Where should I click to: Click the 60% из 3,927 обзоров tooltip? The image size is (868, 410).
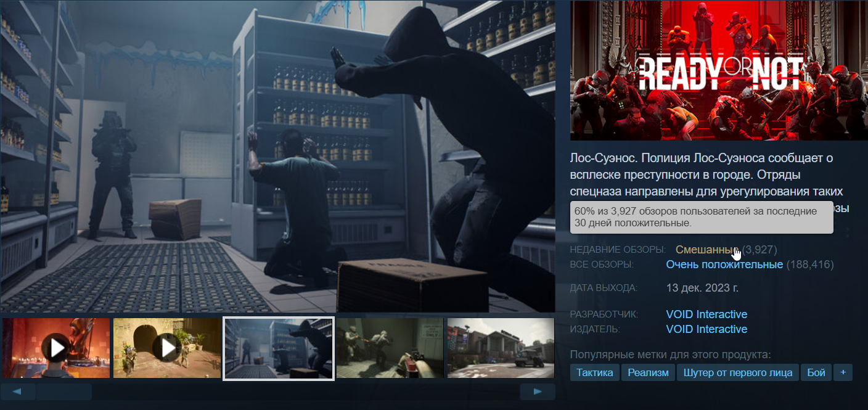(x=702, y=217)
